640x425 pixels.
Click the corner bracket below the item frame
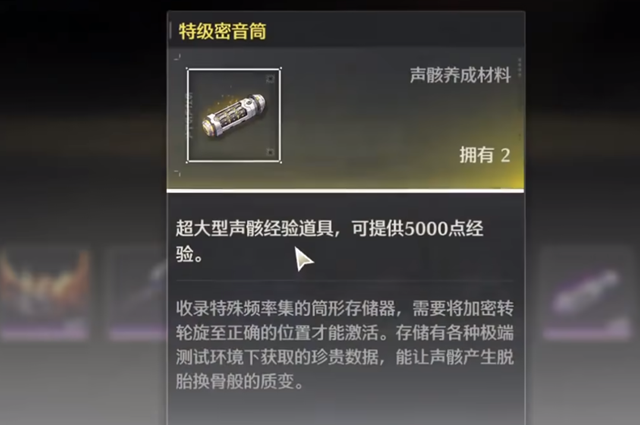tap(178, 173)
